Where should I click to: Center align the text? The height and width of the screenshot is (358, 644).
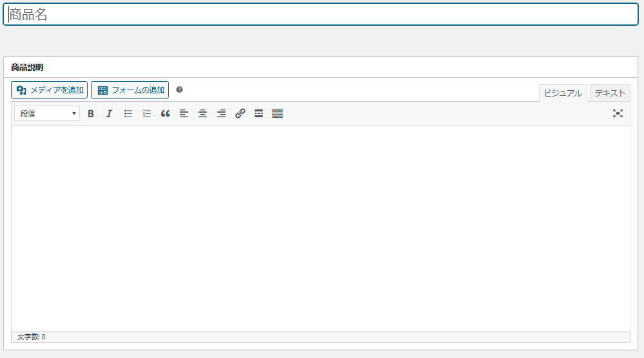(202, 114)
